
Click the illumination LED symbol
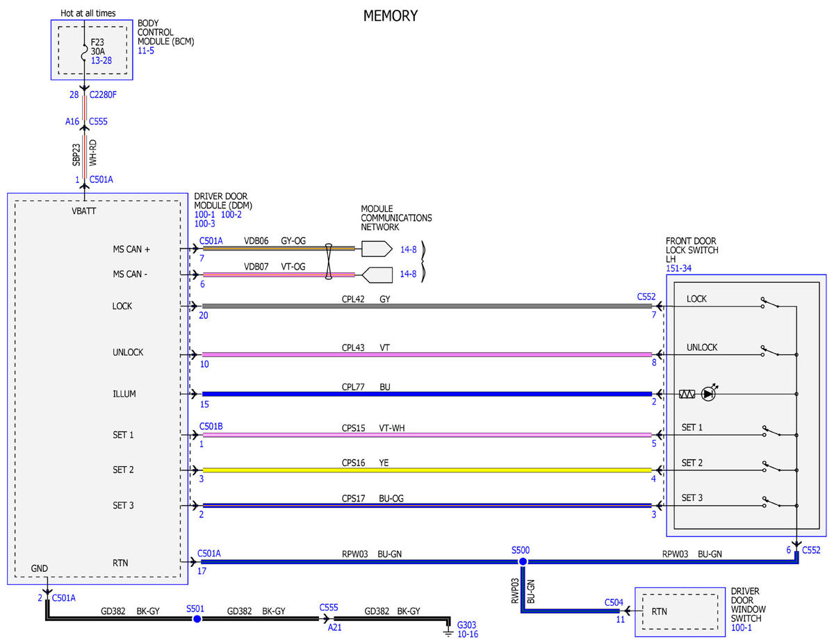coord(708,394)
